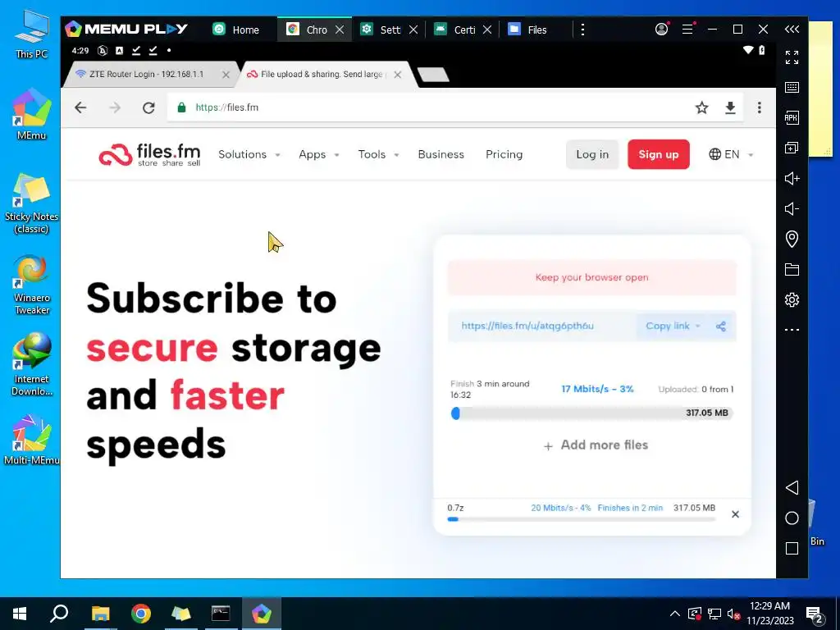Click the main 317.05 MB upload progress bar
This screenshot has height=630, width=840.
coord(592,413)
